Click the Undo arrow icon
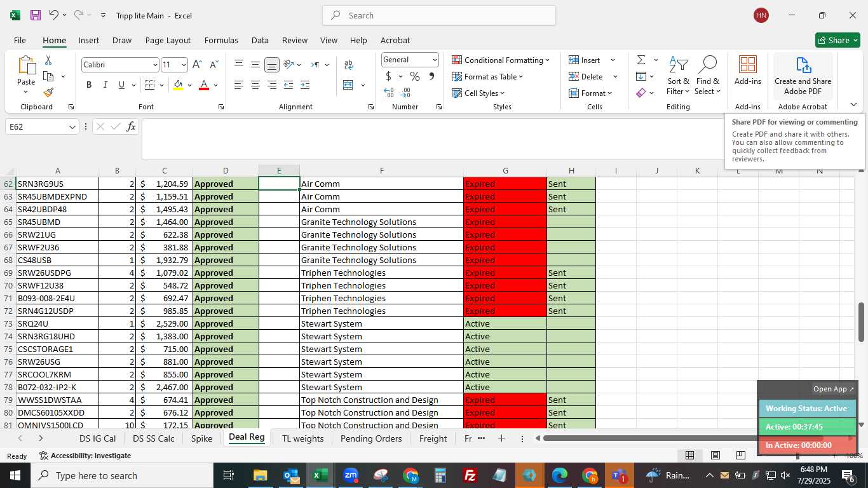The height and width of the screenshot is (488, 868). click(54, 15)
